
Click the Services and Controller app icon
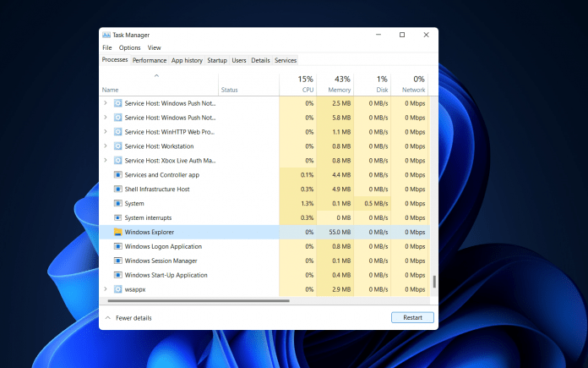[x=117, y=175]
